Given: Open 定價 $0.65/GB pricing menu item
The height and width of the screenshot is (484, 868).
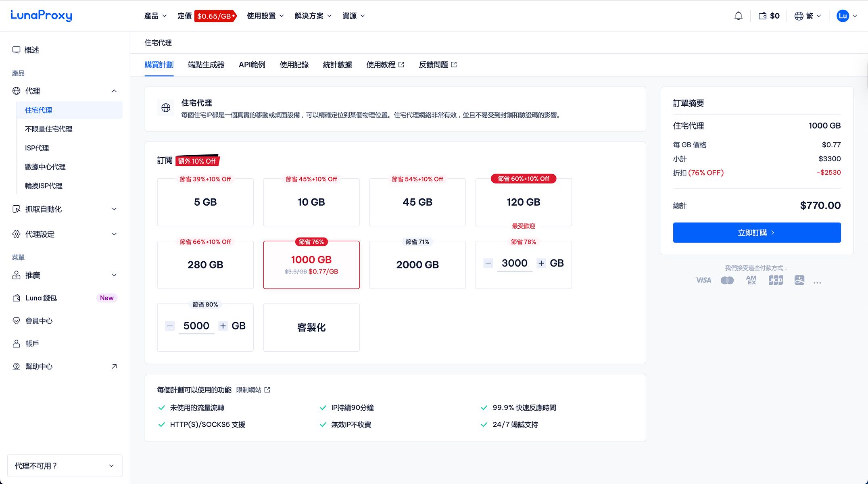Looking at the screenshot, I should pos(207,16).
